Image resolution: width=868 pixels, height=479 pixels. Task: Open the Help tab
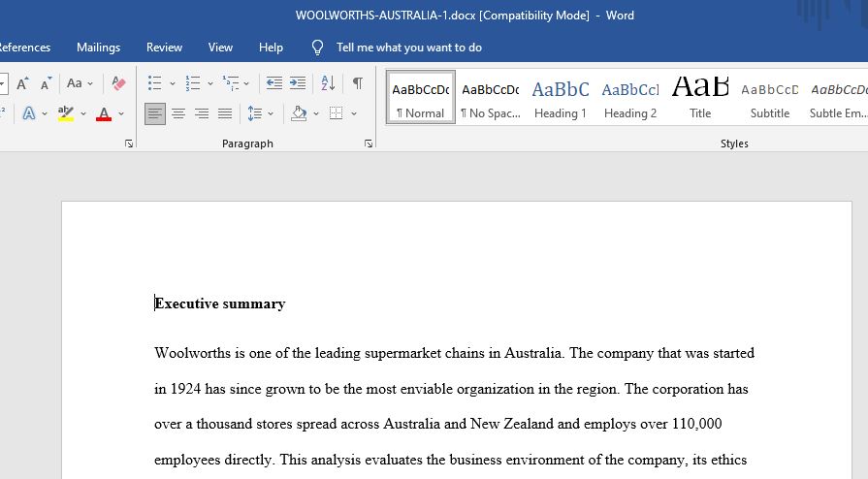pyautogui.click(x=271, y=48)
